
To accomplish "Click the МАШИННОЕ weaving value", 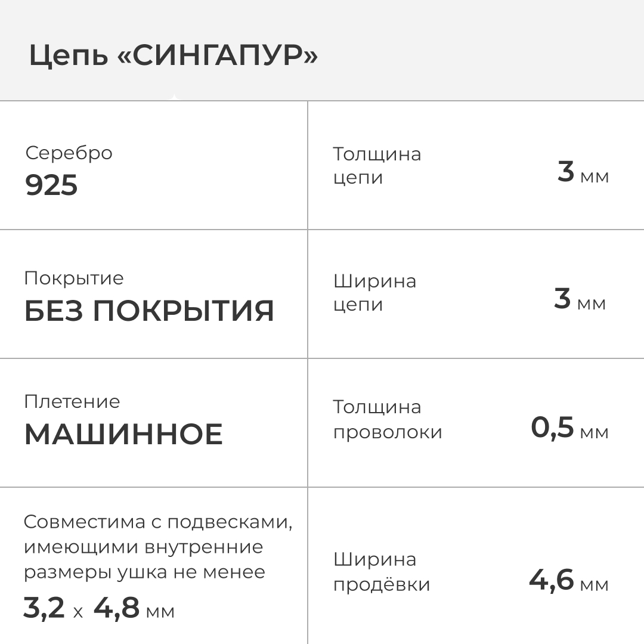I will pyautogui.click(x=123, y=434).
